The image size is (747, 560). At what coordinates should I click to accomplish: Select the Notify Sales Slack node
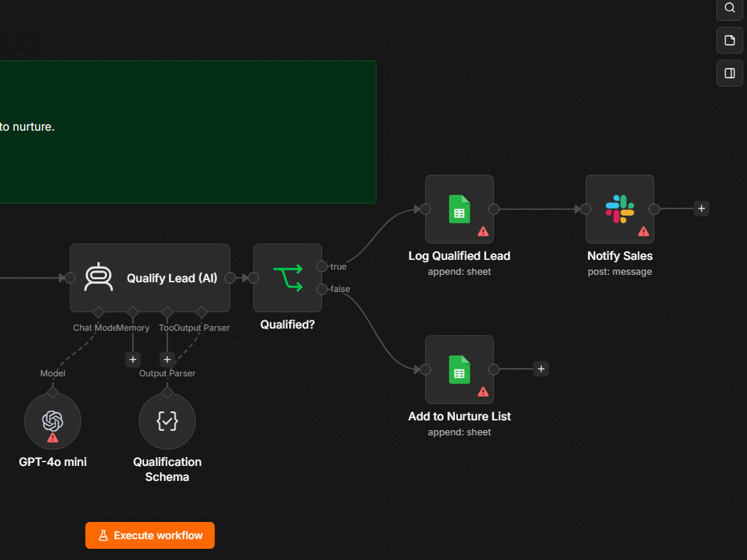click(620, 209)
